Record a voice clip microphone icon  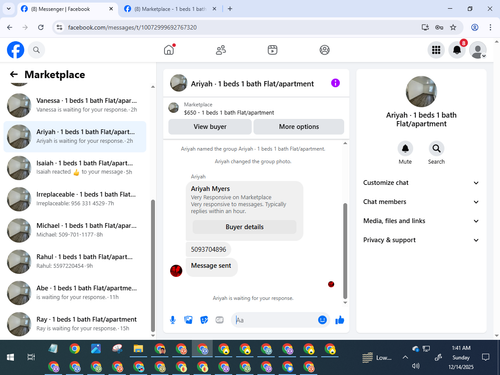coord(173,320)
